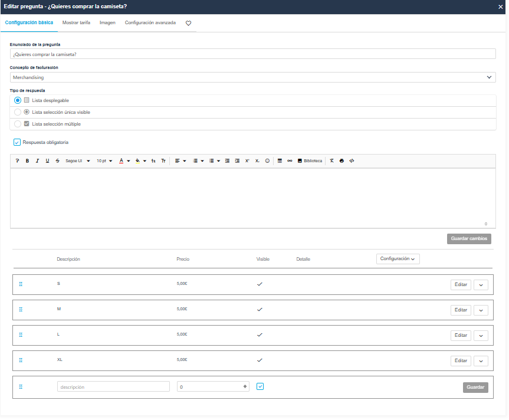The height and width of the screenshot is (420, 509).
Task: Click the Enunciado de la pregunta field
Action: [x=252, y=54]
